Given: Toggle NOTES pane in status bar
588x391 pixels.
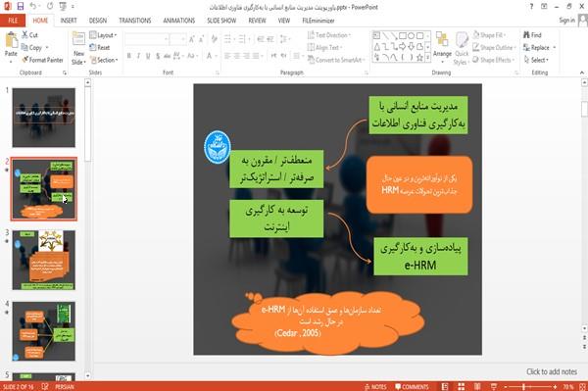Looking at the screenshot, I should [x=375, y=387].
